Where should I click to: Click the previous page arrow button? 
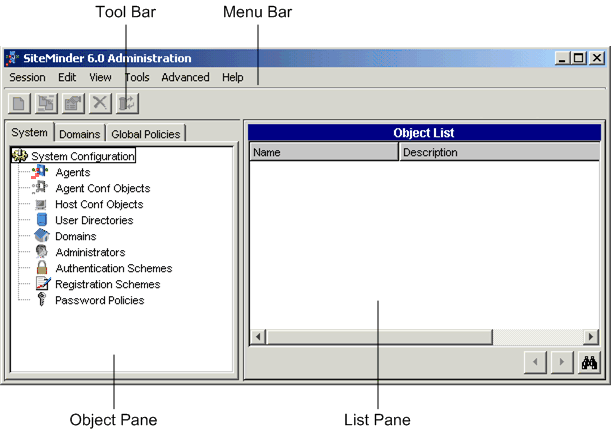point(535,363)
